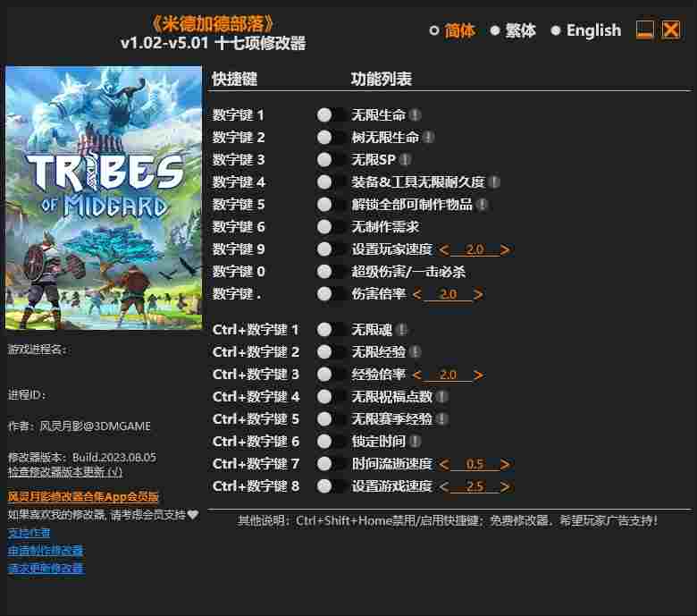Toggle 经验倍率 switch
This screenshot has width=697, height=616.
point(331,375)
